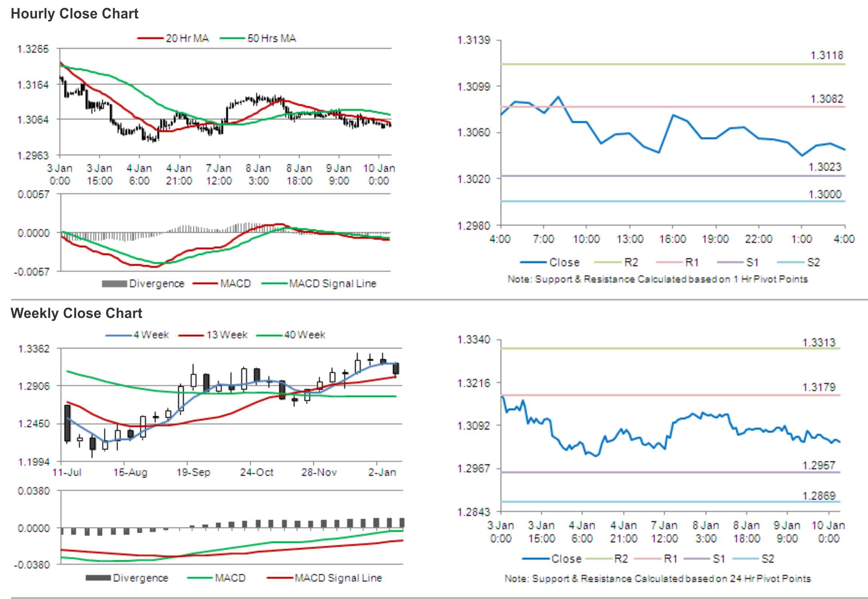Click the 1.3139 axis label
868x599 pixels.
[x=474, y=40]
